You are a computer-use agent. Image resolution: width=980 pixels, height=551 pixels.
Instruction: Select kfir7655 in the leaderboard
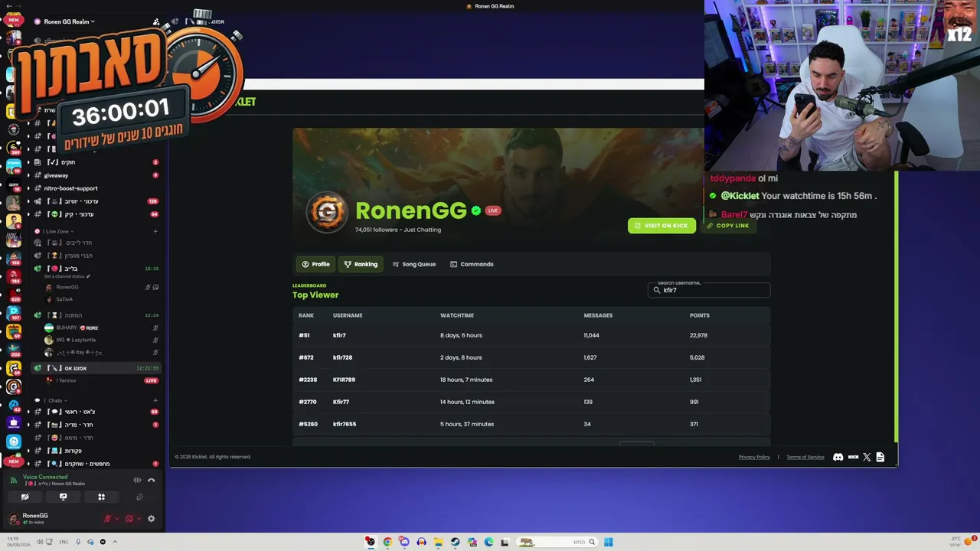(x=345, y=424)
